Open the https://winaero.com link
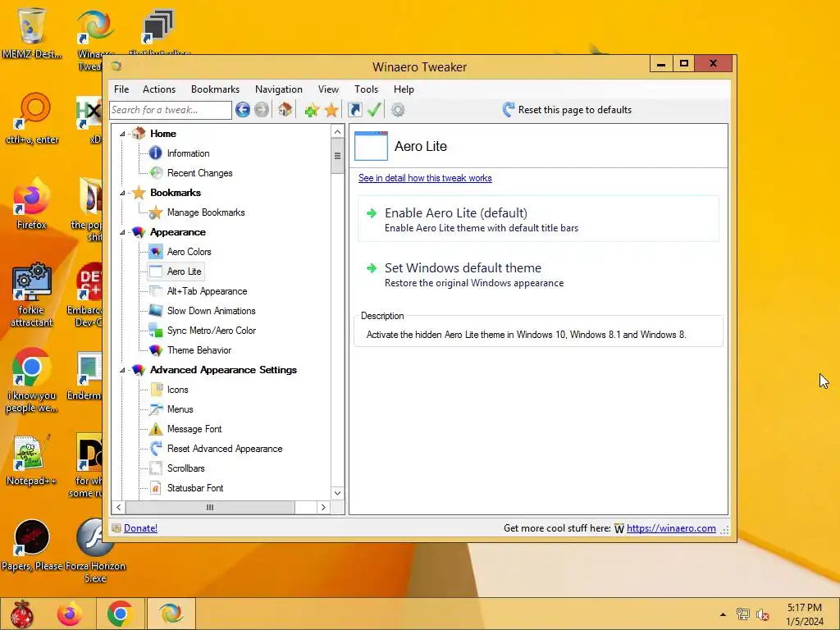Screen dimensions: 840x630 click(671, 528)
